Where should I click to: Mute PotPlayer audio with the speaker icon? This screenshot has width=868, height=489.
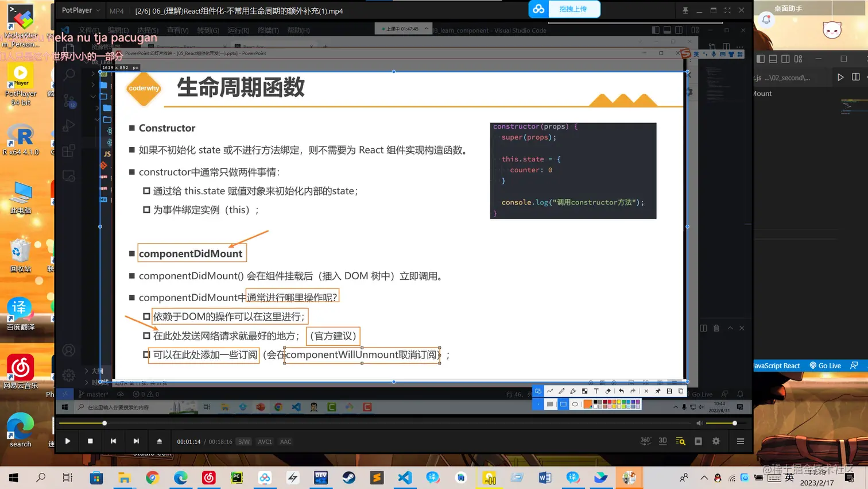[x=699, y=423]
